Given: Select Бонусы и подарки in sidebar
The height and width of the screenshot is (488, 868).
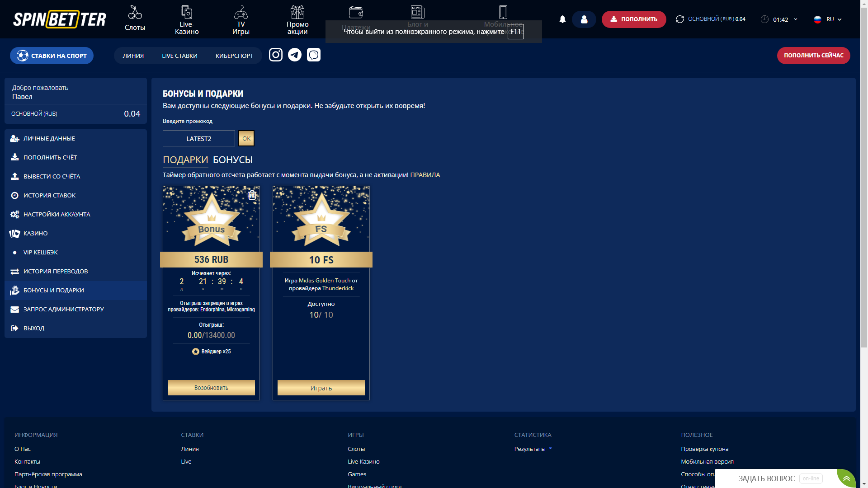Looking at the screenshot, I should (x=75, y=291).
